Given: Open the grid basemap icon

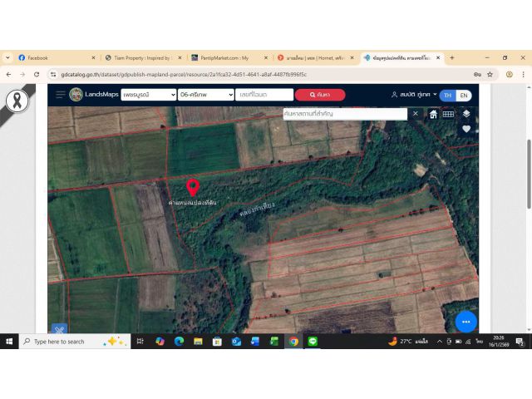Looking at the screenshot, I should tap(448, 114).
